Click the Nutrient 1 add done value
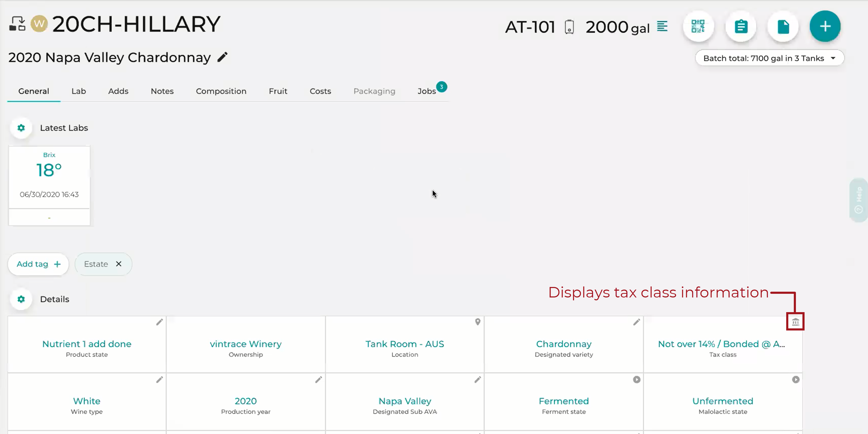The width and height of the screenshot is (868, 434). (x=87, y=344)
